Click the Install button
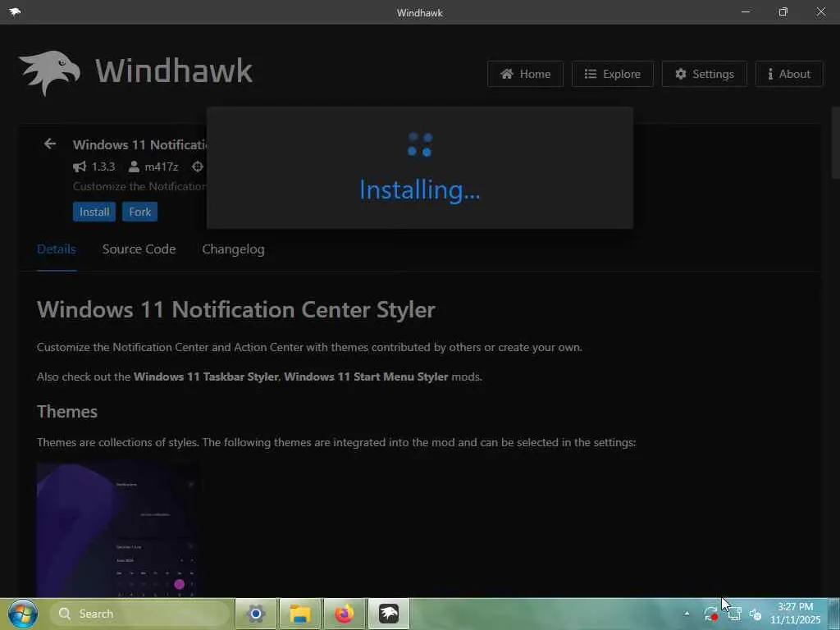Image resolution: width=840 pixels, height=630 pixels. (94, 212)
